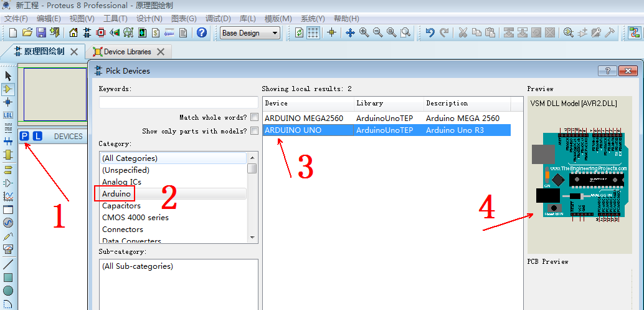The height and width of the screenshot is (310, 644).
Task: Select the junction dot mode tool
Action: (x=8, y=102)
